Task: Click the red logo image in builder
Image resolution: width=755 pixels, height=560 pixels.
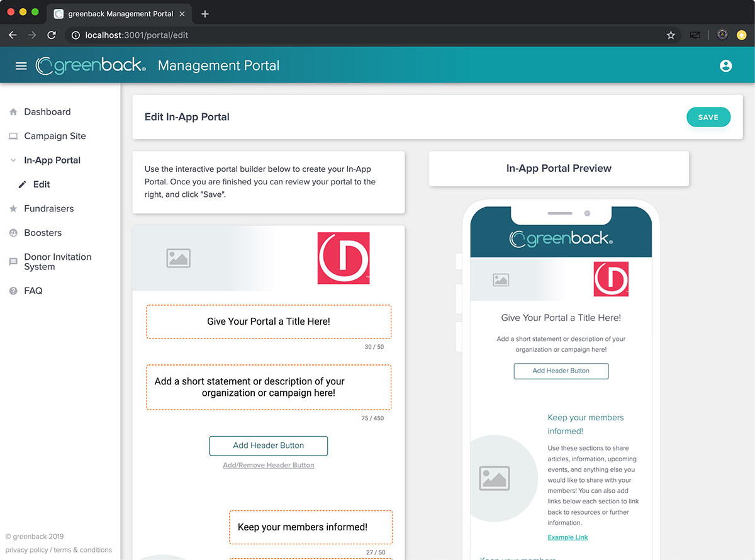Action: (343, 258)
